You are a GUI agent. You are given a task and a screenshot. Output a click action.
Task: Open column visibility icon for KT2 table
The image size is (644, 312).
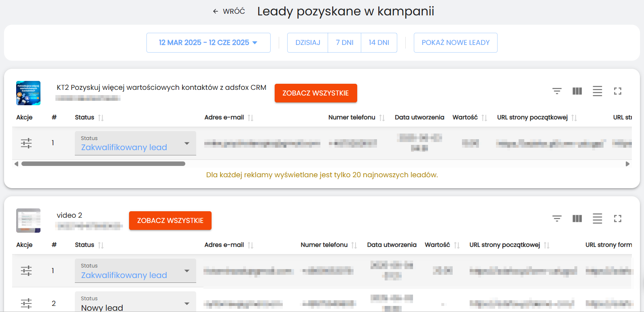[x=577, y=91]
